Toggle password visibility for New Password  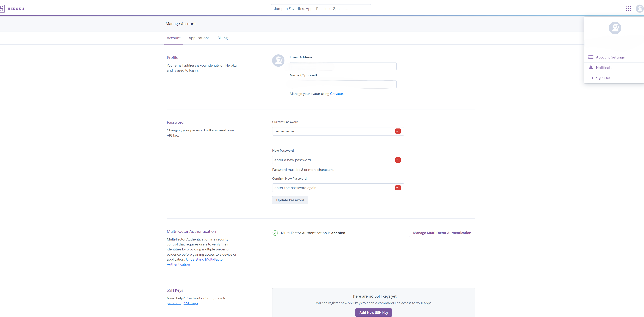tap(398, 160)
